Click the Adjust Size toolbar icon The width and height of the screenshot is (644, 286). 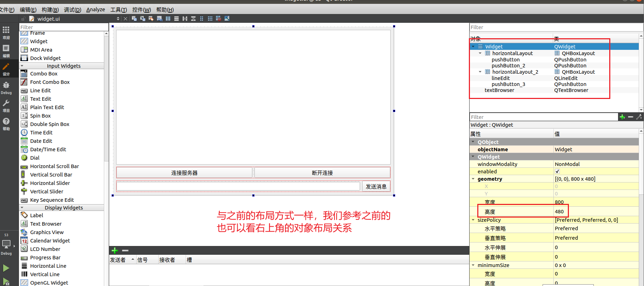coord(227,19)
